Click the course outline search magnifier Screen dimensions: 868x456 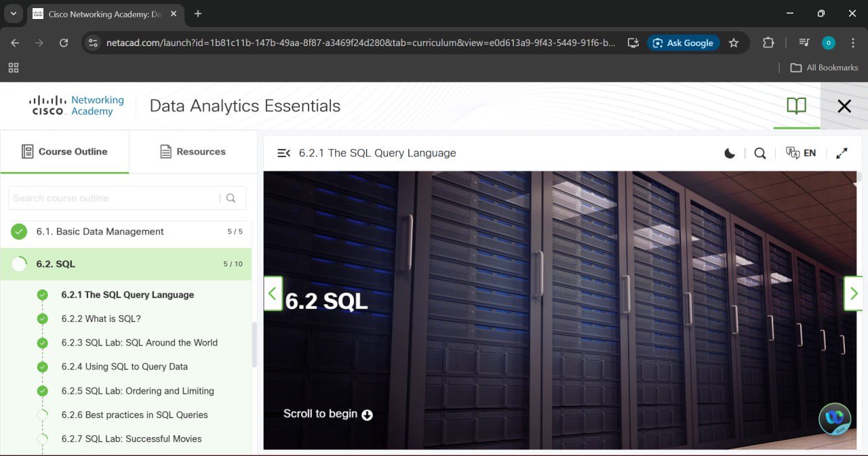(x=231, y=198)
